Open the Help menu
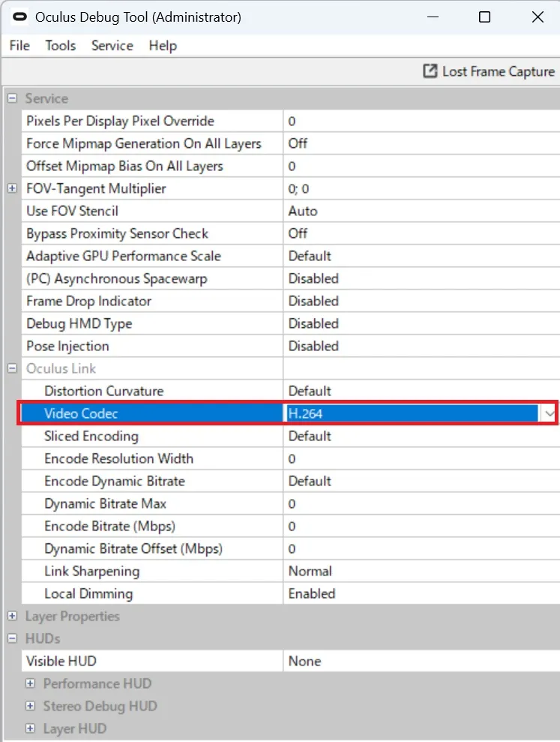The height and width of the screenshot is (742, 560). [x=163, y=46]
